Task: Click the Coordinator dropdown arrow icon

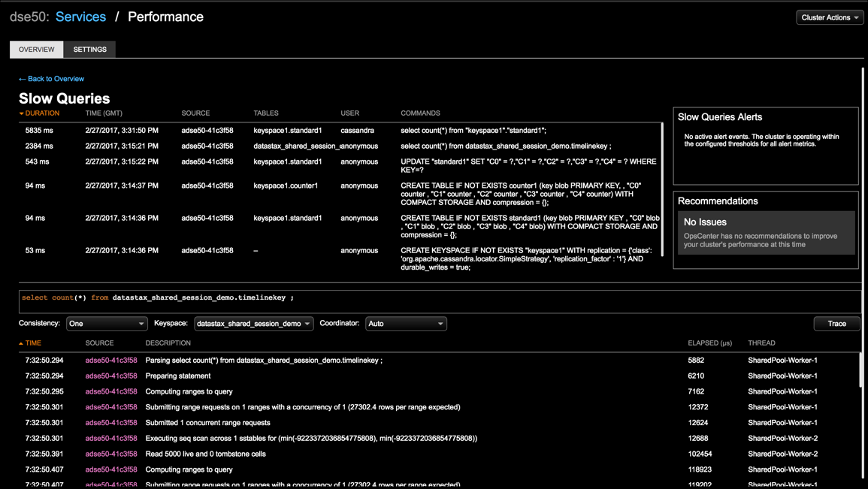Action: point(440,324)
